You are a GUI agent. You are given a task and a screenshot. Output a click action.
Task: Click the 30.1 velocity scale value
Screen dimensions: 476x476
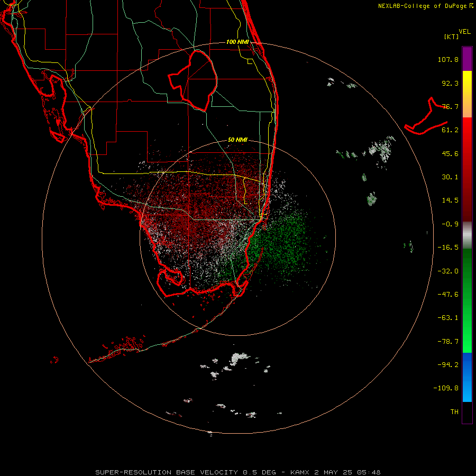click(x=450, y=177)
